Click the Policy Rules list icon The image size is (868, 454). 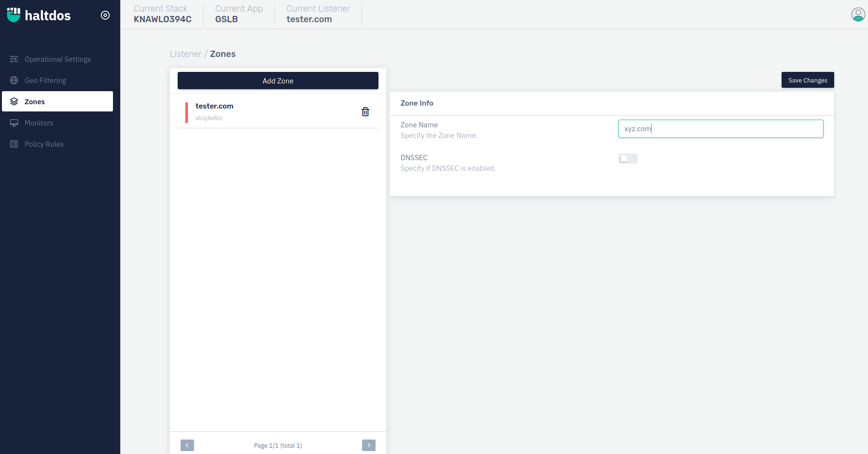point(14,144)
